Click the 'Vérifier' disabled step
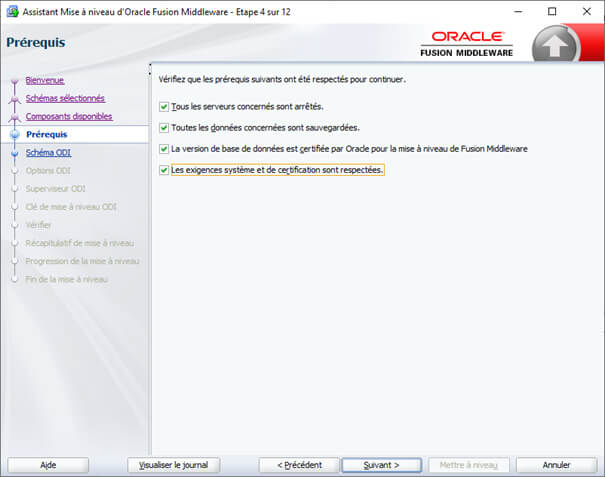 (x=39, y=225)
